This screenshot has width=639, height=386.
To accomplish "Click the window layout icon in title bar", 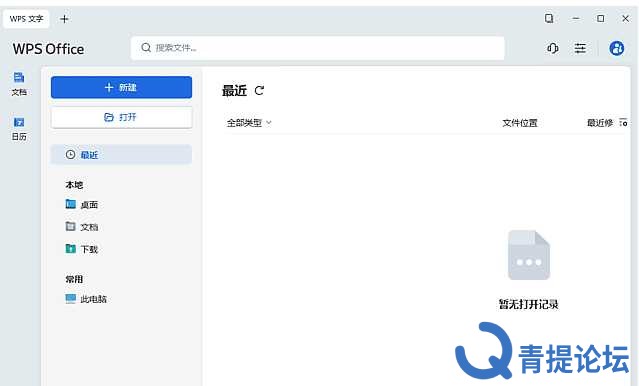I will pos(549,18).
